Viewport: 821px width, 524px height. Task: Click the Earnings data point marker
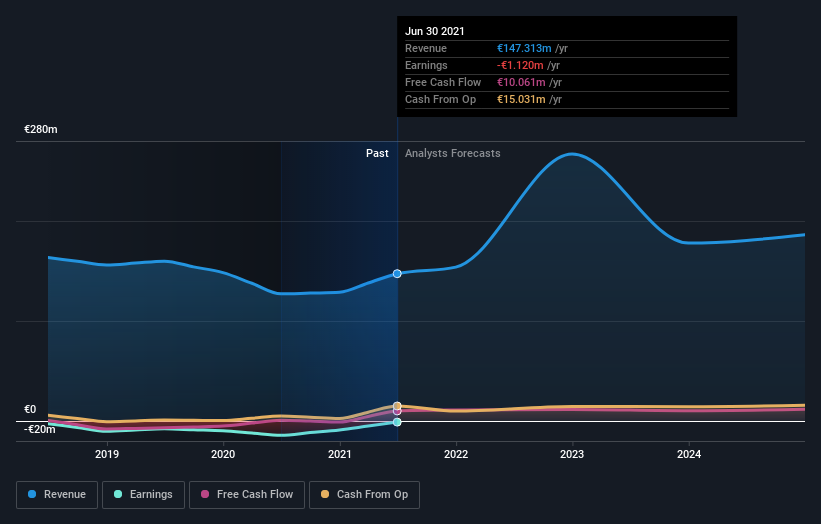(x=397, y=422)
